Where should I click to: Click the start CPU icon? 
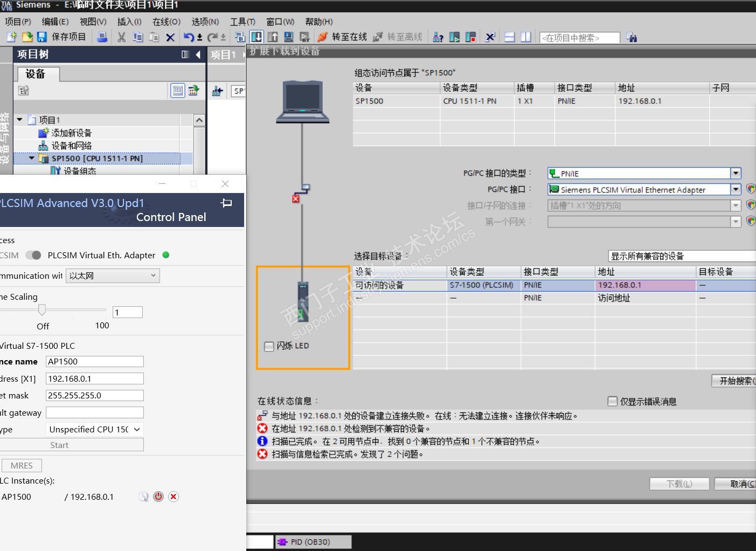[454, 37]
